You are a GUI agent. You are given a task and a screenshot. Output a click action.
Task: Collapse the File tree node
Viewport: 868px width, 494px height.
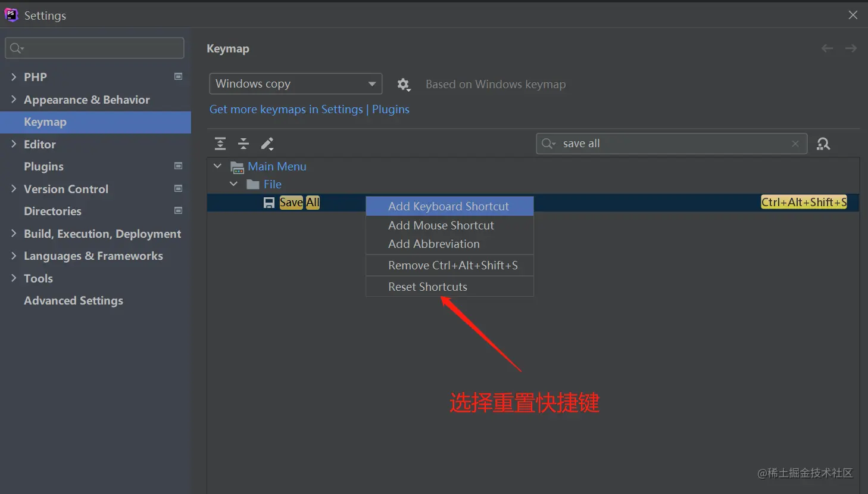tap(234, 184)
